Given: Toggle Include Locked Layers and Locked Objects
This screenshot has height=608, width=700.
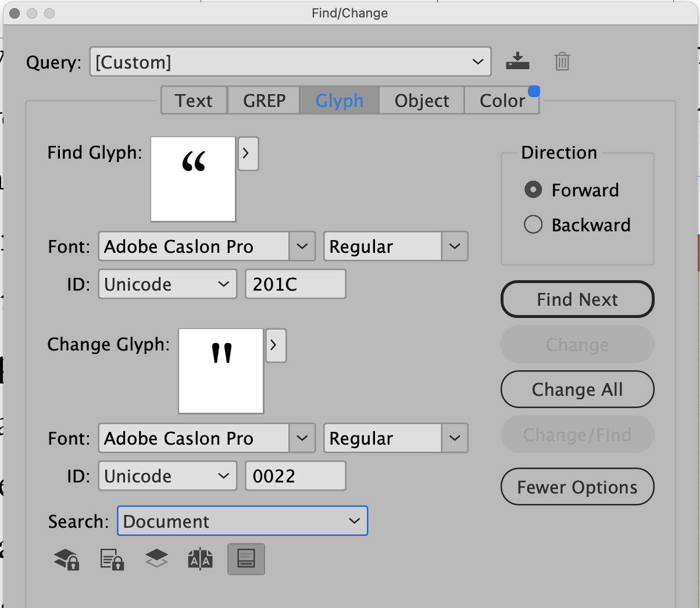Looking at the screenshot, I should point(66,559).
